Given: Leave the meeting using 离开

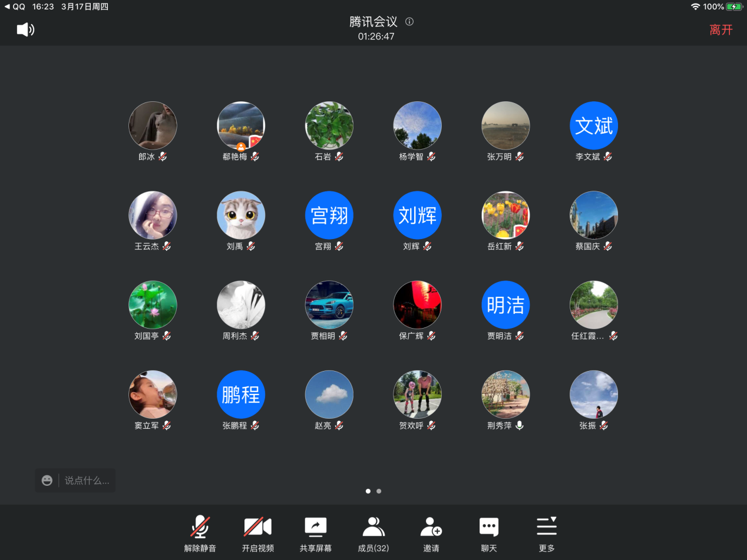Looking at the screenshot, I should [x=722, y=29].
